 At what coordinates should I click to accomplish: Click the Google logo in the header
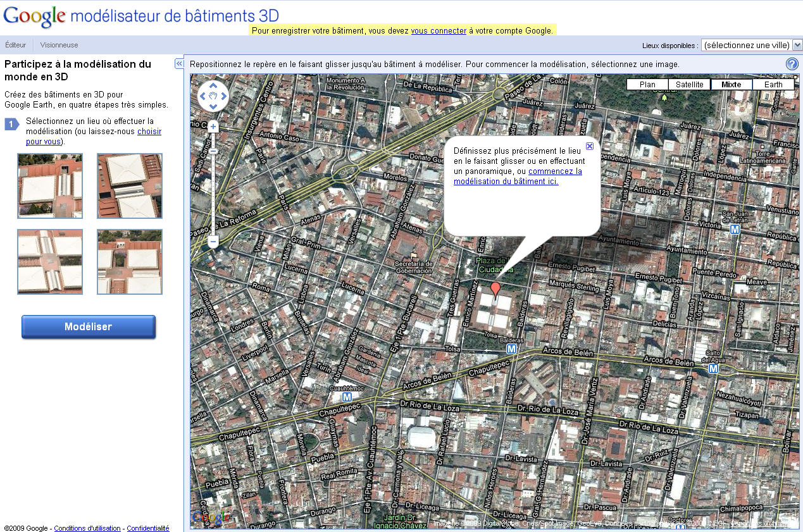pyautogui.click(x=35, y=16)
